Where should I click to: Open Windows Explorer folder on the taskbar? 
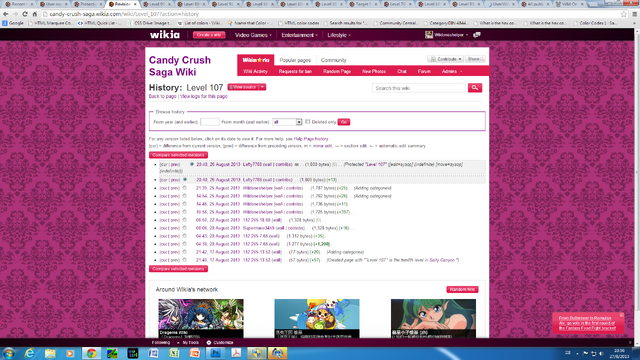50,353
